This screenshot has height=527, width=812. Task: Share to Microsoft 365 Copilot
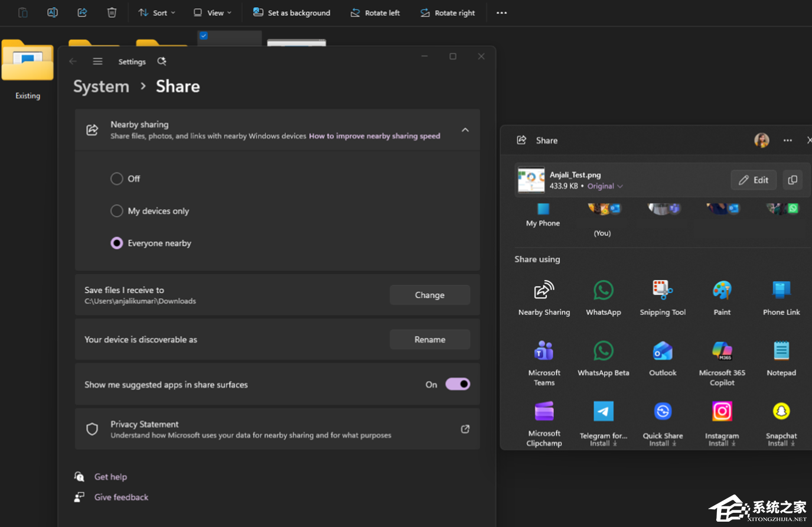[x=722, y=363]
